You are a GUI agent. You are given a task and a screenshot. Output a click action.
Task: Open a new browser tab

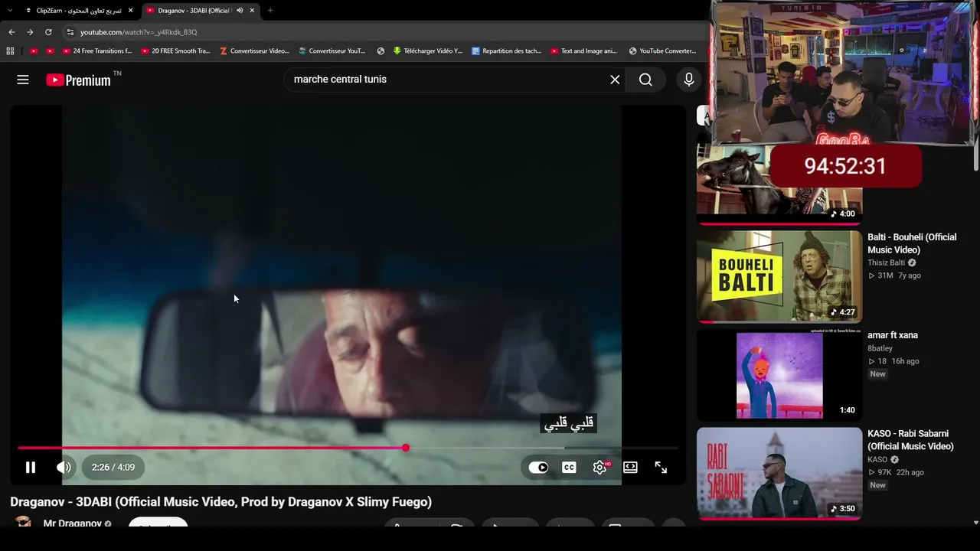270,11
